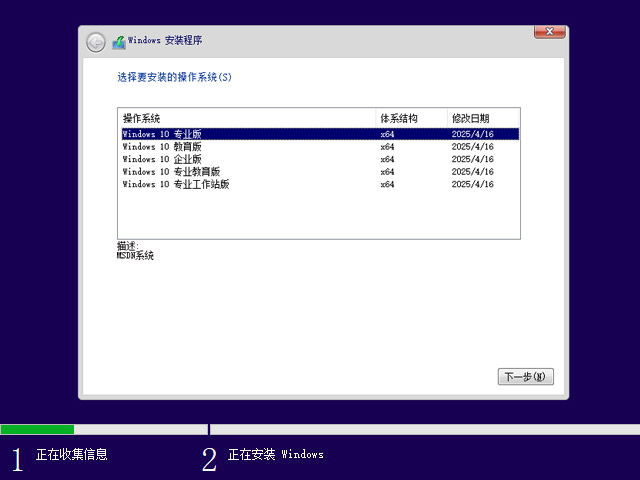
Task: Click the 修改日期 column header
Action: click(x=483, y=118)
